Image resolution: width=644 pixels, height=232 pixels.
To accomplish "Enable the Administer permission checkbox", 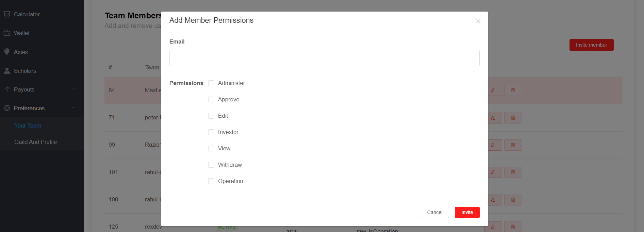I will point(211,83).
